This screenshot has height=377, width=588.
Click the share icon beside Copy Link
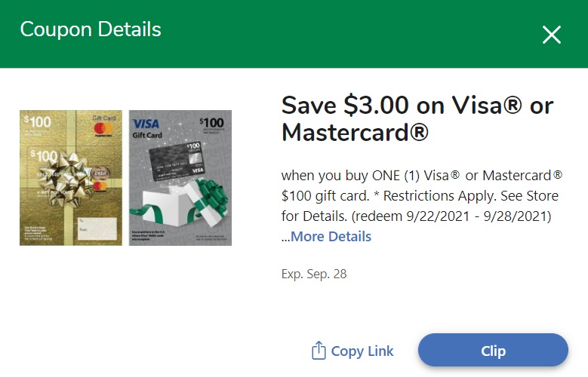319,351
